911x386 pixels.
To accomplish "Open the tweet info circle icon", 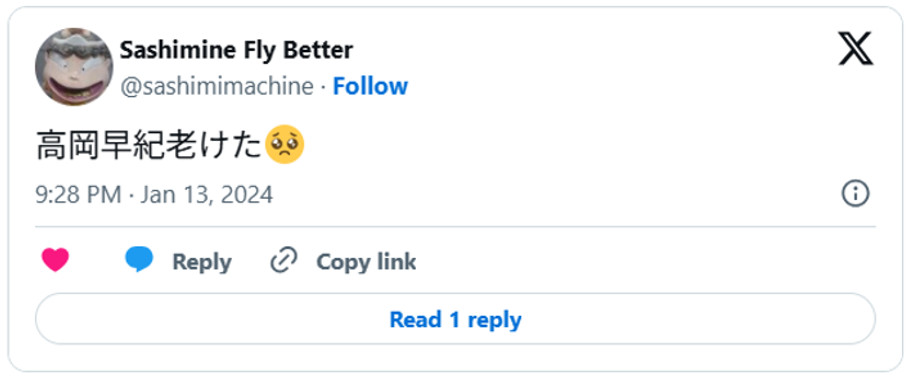I will pyautogui.click(x=855, y=194).
